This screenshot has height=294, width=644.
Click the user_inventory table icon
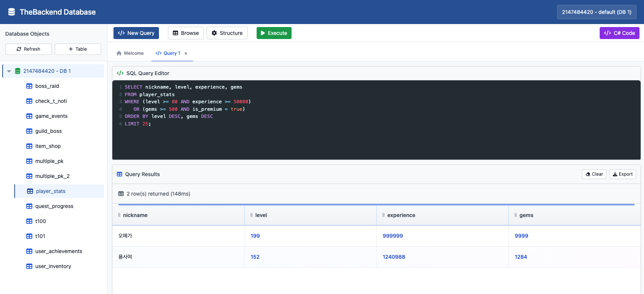29,266
